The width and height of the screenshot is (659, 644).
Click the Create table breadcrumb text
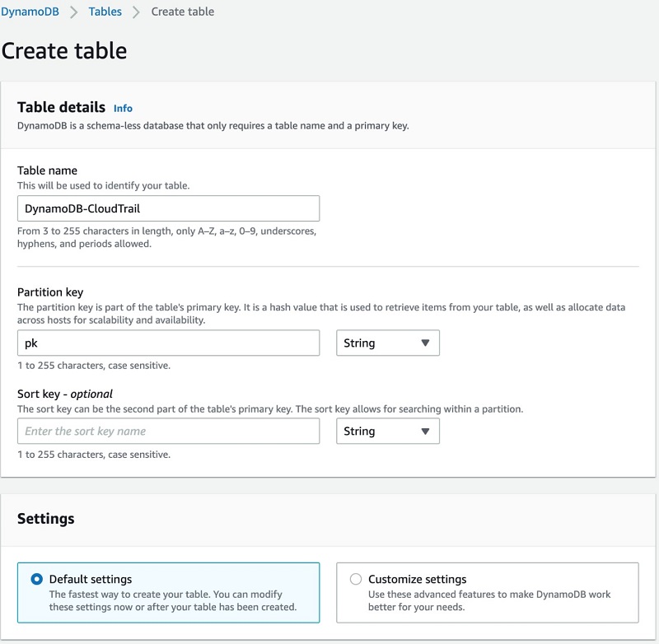[182, 12]
